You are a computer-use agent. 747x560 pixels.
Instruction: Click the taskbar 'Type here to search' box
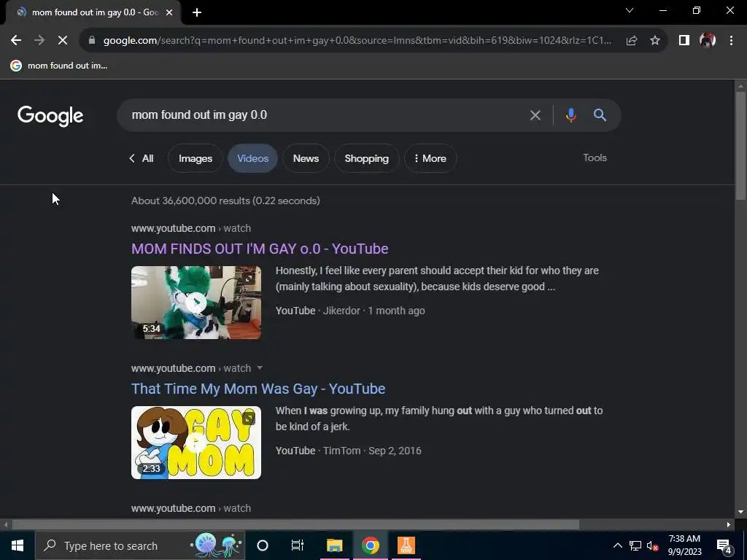tap(140, 545)
